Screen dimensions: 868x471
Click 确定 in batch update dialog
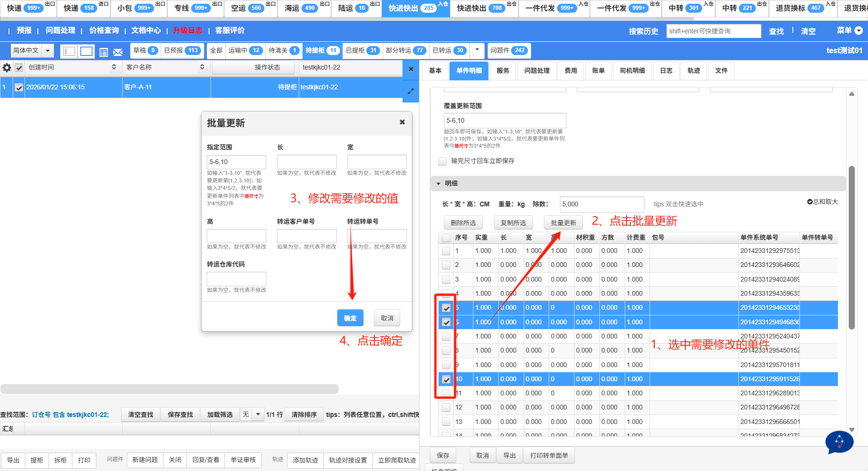pyautogui.click(x=350, y=318)
